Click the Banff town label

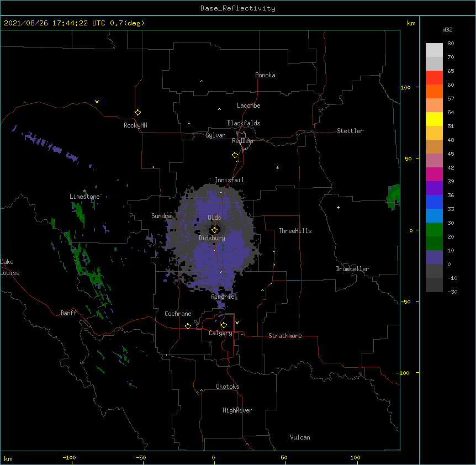[x=68, y=313]
